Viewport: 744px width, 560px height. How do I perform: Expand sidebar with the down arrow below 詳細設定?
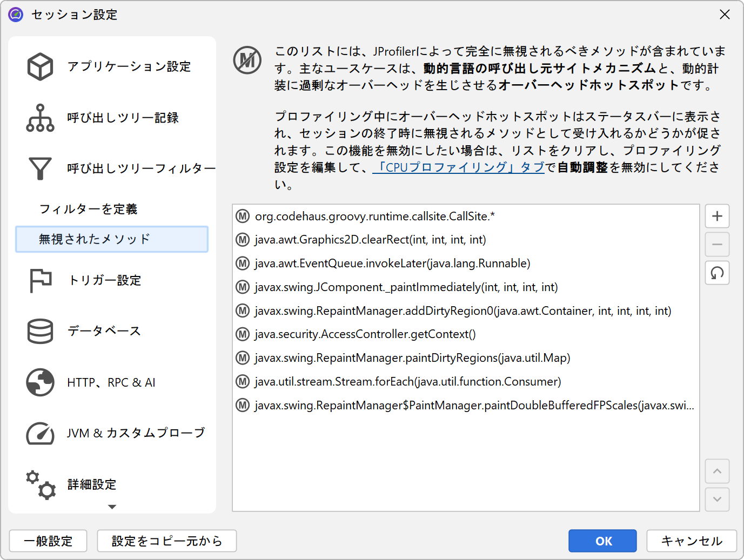point(112,507)
